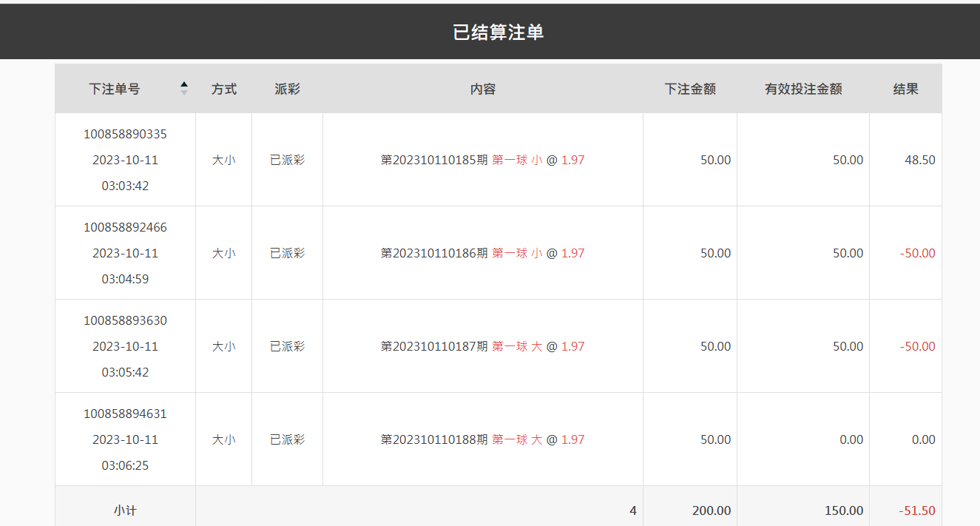The width and height of the screenshot is (980, 526).
Task: Click the 48.50 result value
Action: [920, 160]
